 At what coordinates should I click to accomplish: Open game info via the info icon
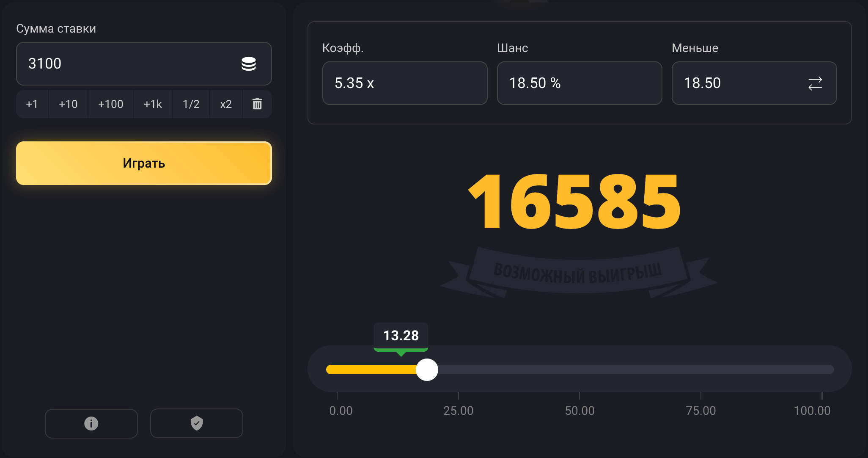click(x=91, y=423)
